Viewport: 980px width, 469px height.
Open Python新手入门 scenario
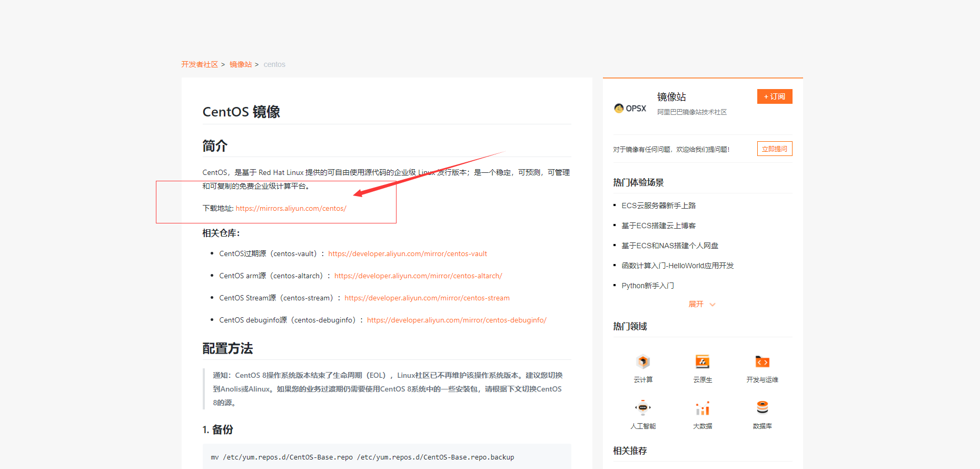648,286
